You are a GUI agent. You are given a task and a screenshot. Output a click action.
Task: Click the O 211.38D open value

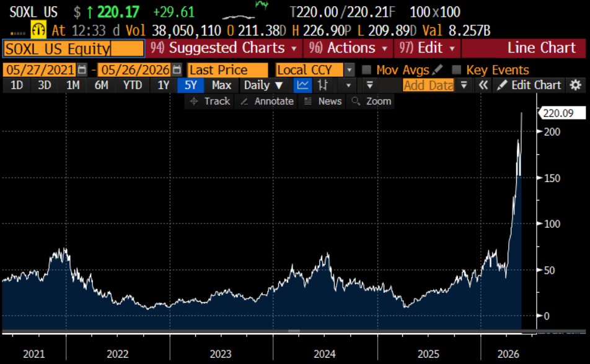[256, 30]
